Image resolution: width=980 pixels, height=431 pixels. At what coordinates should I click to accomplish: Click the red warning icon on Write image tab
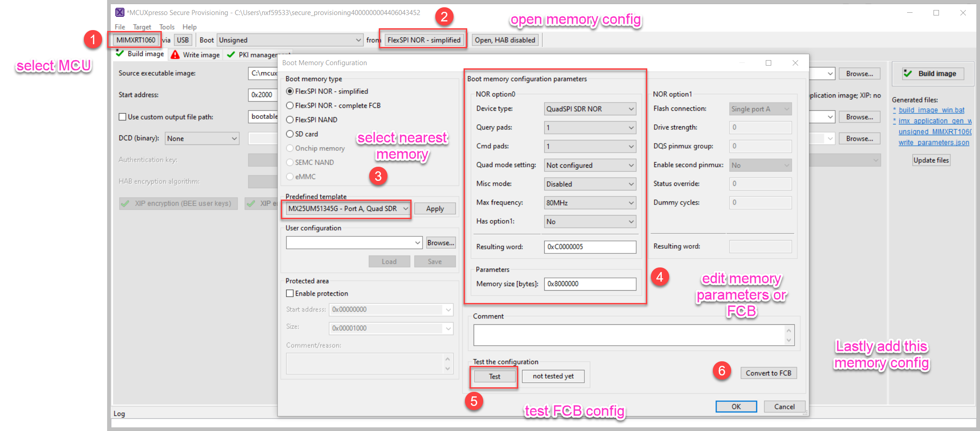coord(175,54)
